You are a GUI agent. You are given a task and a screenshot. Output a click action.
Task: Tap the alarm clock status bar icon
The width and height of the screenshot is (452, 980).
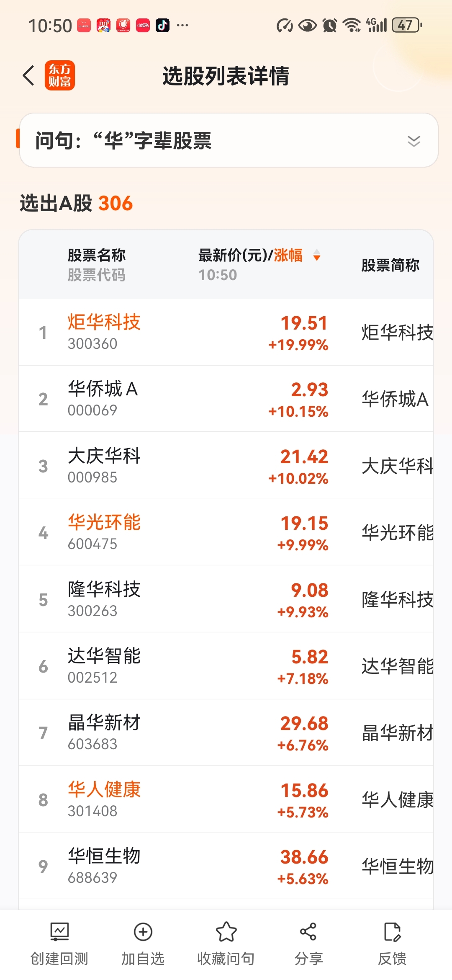(x=330, y=26)
